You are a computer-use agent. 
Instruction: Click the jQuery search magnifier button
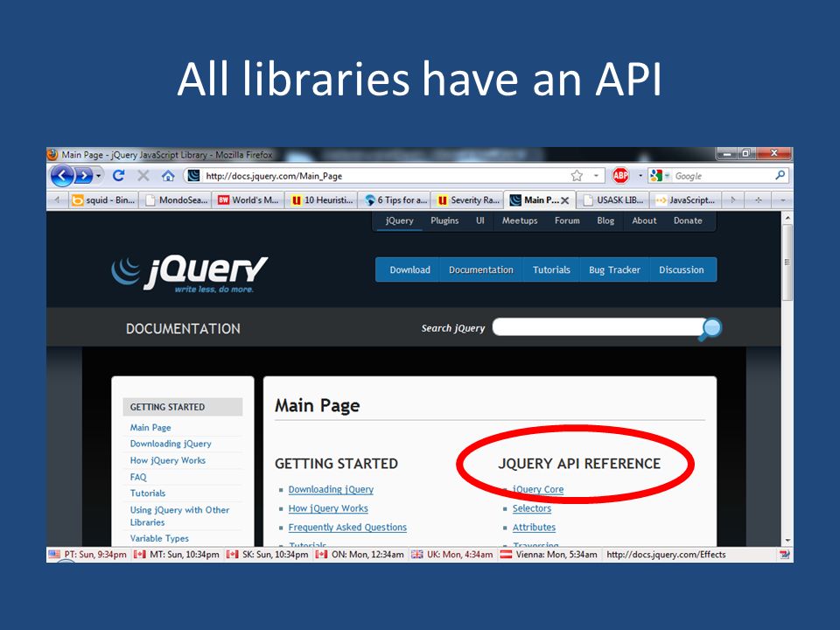coord(711,328)
